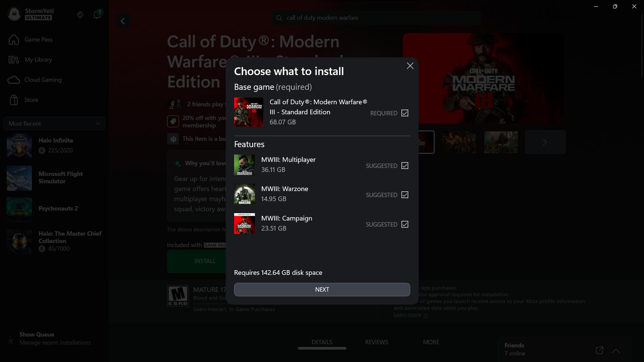Switch to the Reviews tab

(x=376, y=342)
